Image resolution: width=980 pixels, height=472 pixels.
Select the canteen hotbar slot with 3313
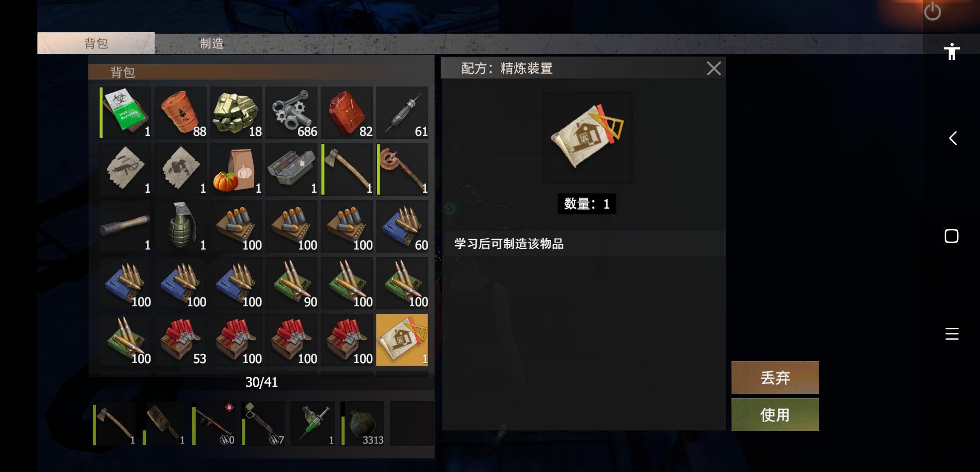362,423
